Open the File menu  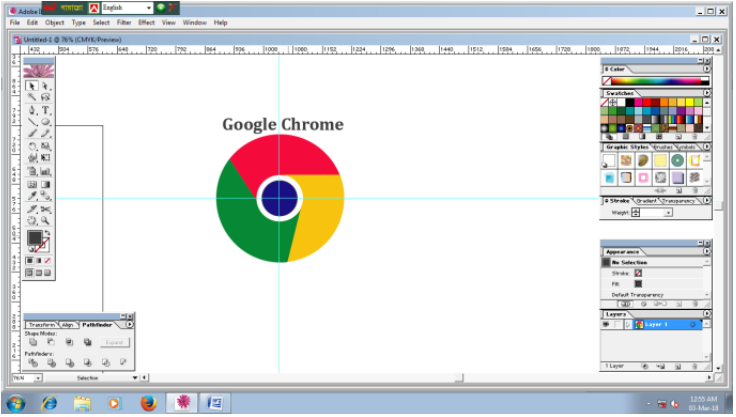pyautogui.click(x=15, y=23)
